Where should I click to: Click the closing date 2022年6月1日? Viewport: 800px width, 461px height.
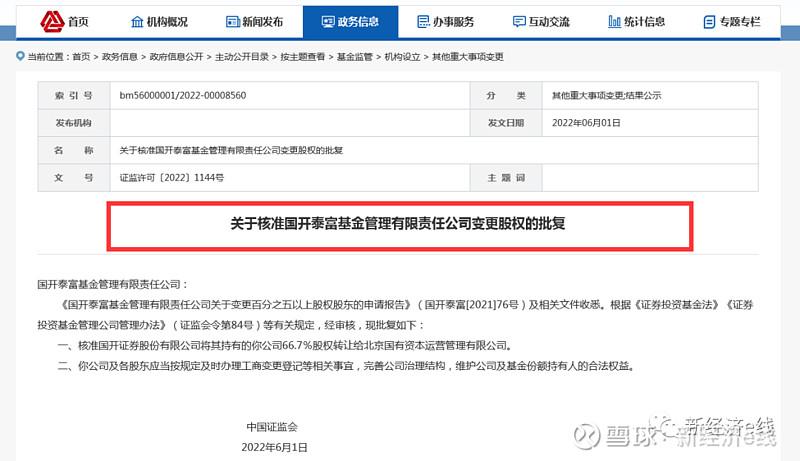[274, 448]
